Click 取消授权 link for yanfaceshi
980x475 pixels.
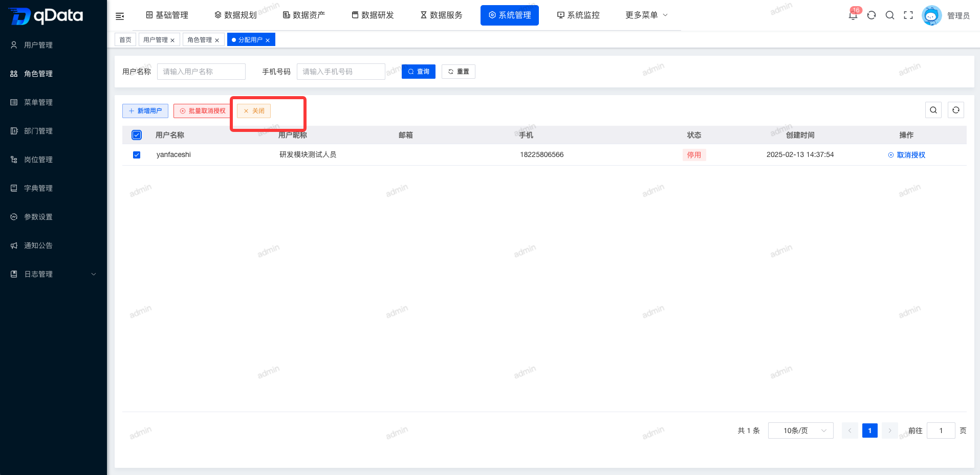point(907,155)
